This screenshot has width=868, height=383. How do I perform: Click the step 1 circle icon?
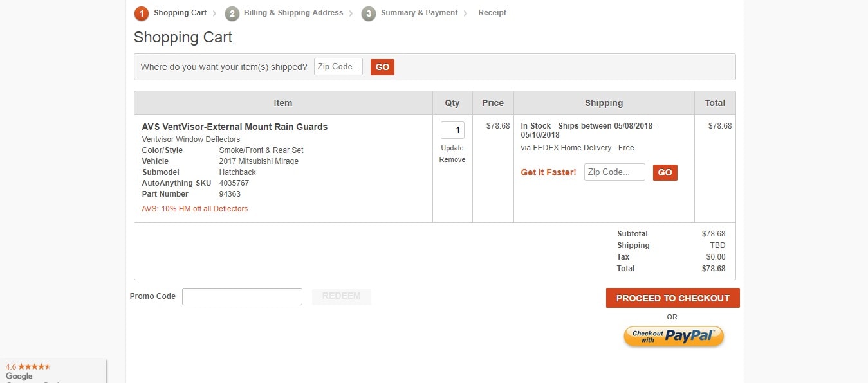[142, 13]
